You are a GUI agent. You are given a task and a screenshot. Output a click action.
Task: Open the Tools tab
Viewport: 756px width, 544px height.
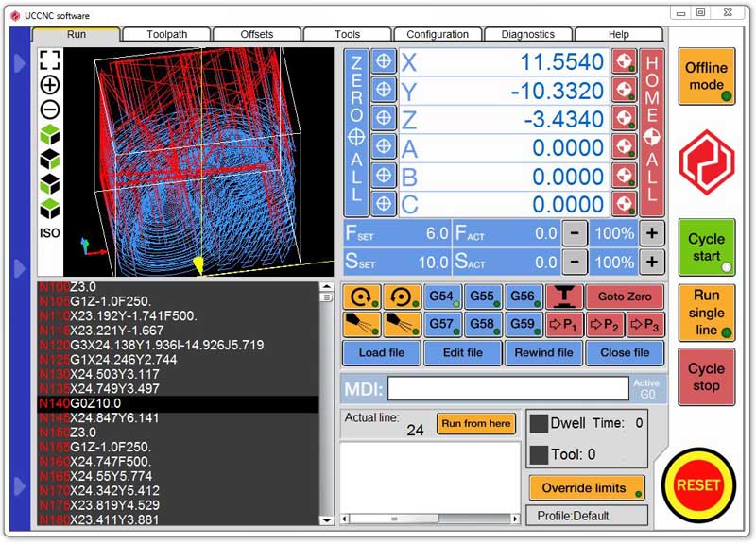pyautogui.click(x=347, y=34)
